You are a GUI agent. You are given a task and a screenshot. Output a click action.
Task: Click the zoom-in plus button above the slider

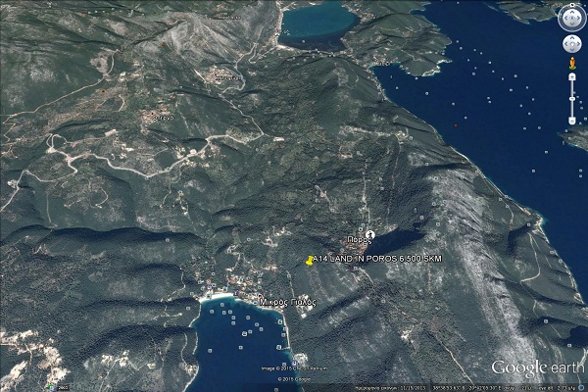coord(571,75)
